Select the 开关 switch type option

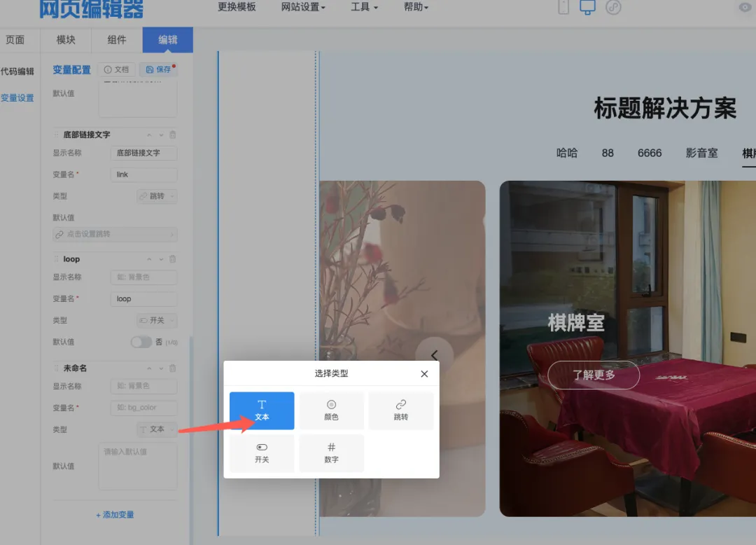(262, 453)
